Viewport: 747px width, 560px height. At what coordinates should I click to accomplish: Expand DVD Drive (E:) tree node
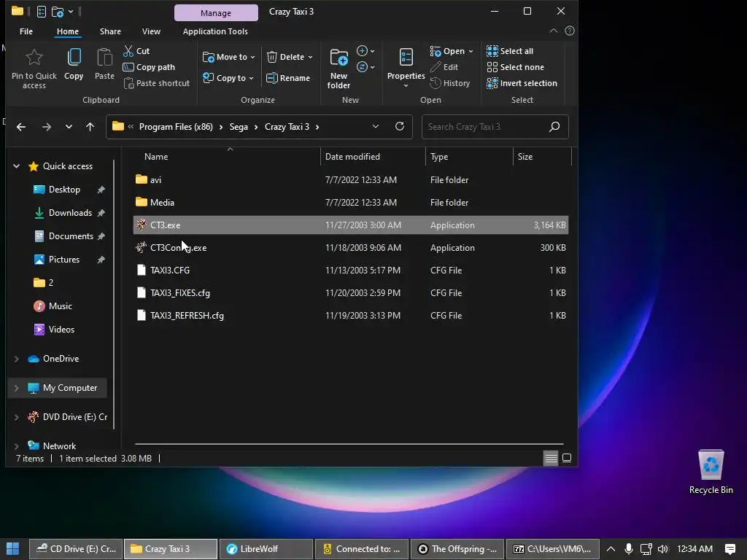[16, 417]
